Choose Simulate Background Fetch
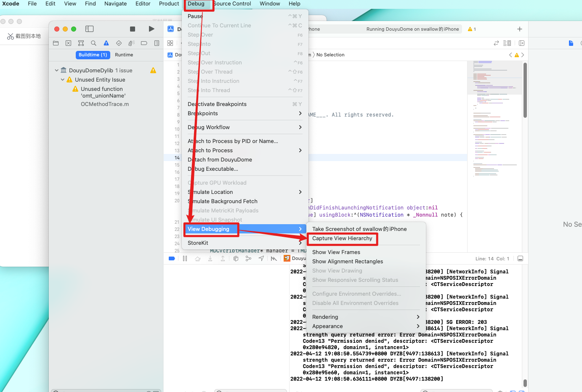Viewport: 582px width, 392px height. (x=245, y=201)
